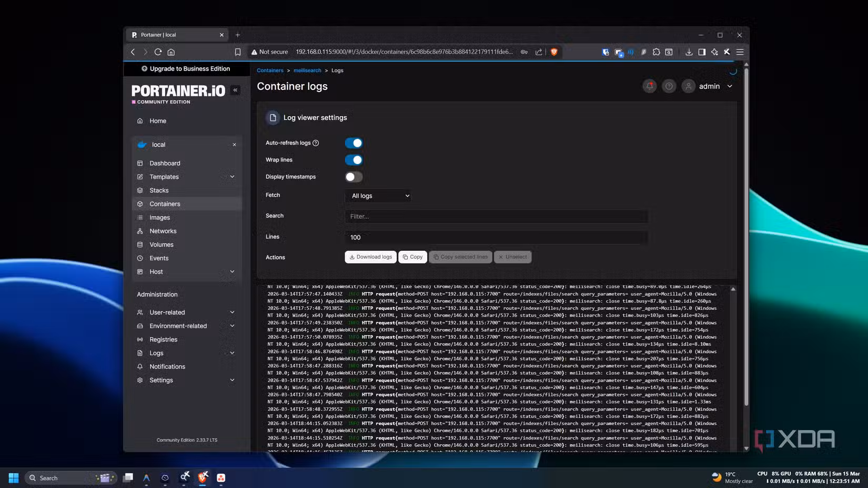Disable the Auto-refresh logs toggle

354,143
